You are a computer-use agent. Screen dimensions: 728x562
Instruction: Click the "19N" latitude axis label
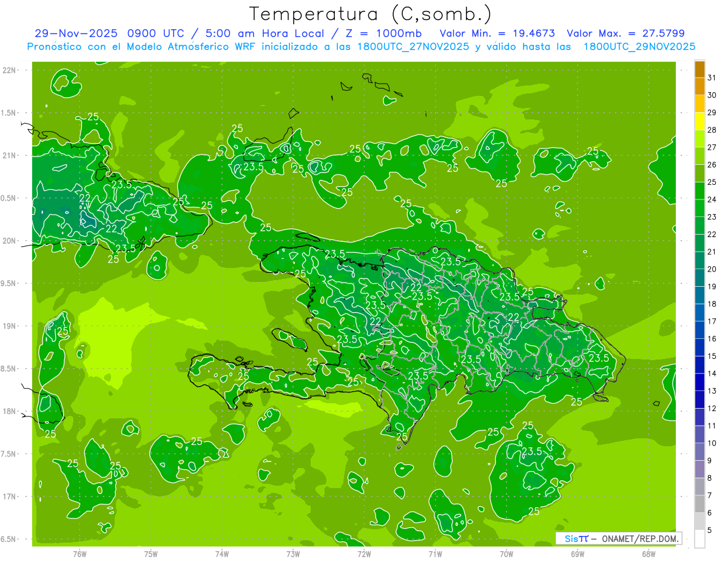[9, 326]
